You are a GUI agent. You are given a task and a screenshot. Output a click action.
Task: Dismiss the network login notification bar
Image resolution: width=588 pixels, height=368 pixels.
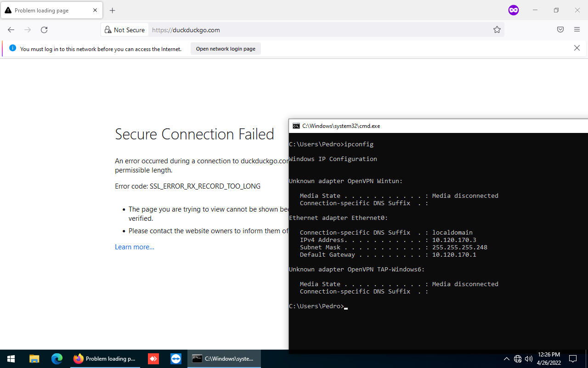(577, 48)
